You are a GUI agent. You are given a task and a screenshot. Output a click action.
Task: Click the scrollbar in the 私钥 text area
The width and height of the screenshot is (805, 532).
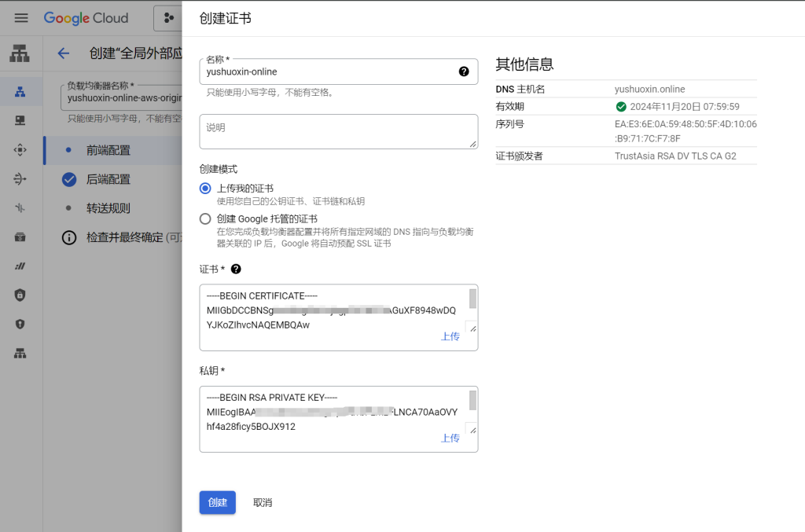472,401
